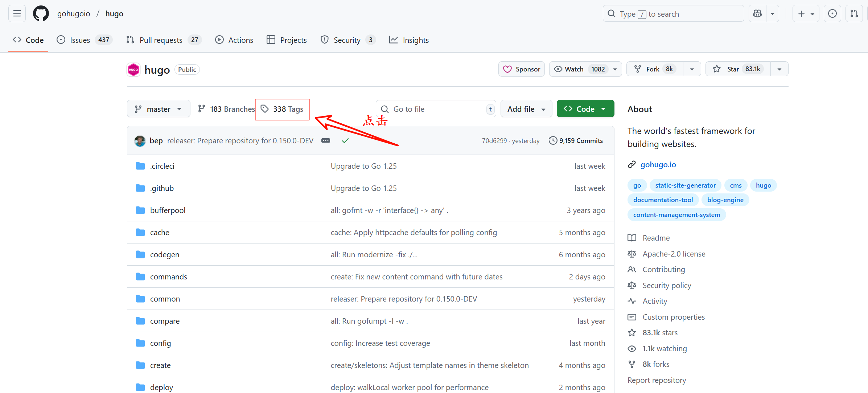Click the GitHub Octocat logo
The height and width of the screenshot is (393, 868).
41,14
